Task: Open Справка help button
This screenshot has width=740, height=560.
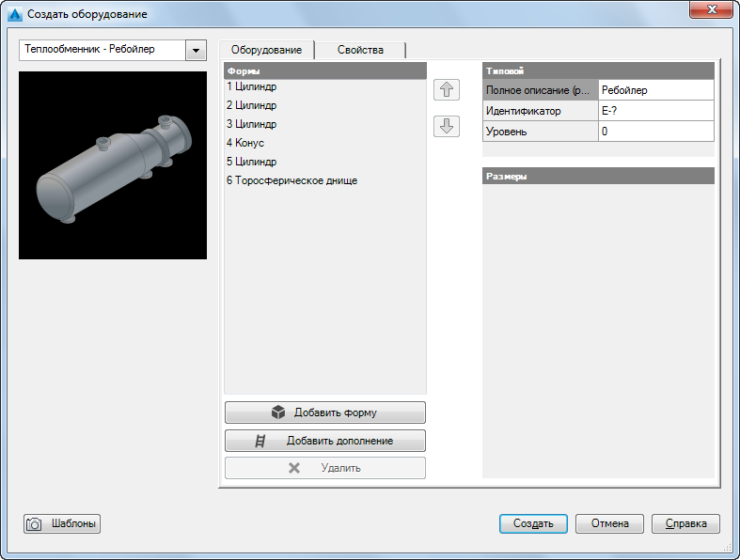Action: pos(685,523)
